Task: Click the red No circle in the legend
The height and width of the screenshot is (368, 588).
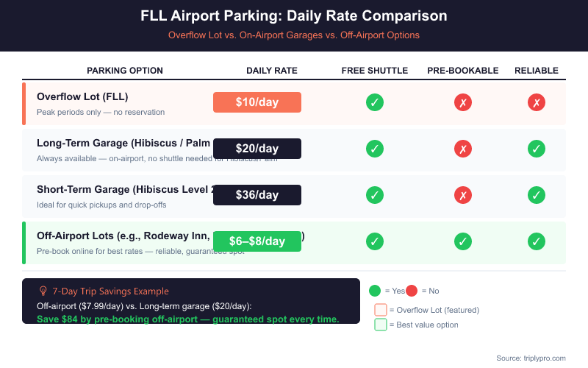Action: 411,291
